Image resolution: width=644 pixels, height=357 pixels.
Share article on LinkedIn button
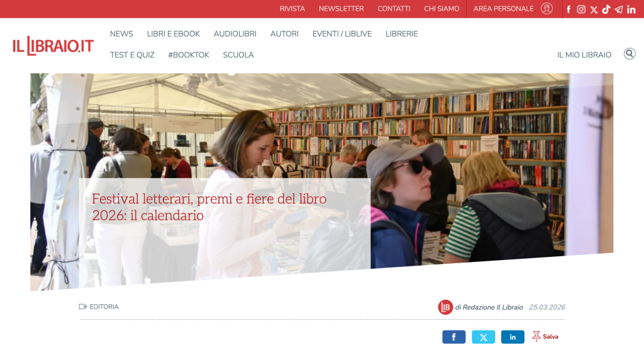[x=513, y=337]
